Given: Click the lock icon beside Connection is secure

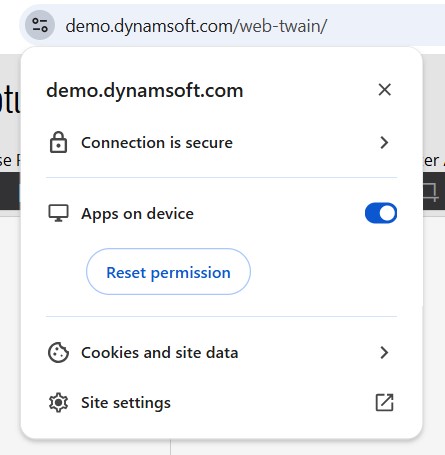Looking at the screenshot, I should click(58, 142).
